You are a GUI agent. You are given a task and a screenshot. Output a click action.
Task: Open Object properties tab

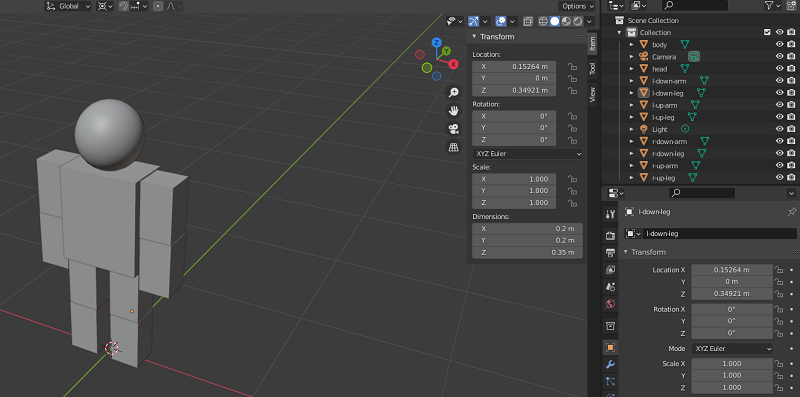610,348
